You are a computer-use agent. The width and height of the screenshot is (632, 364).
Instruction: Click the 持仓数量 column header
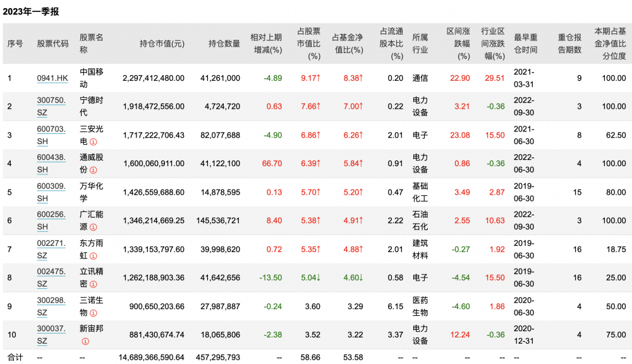[x=224, y=44]
